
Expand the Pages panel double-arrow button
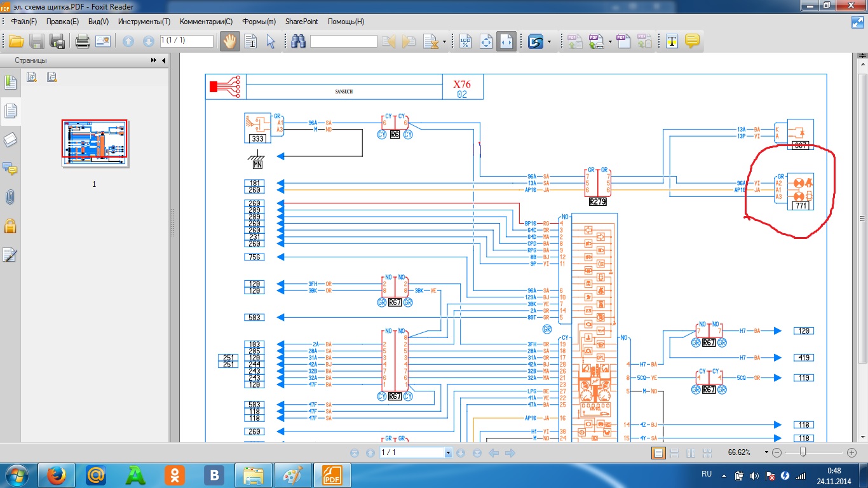click(153, 60)
